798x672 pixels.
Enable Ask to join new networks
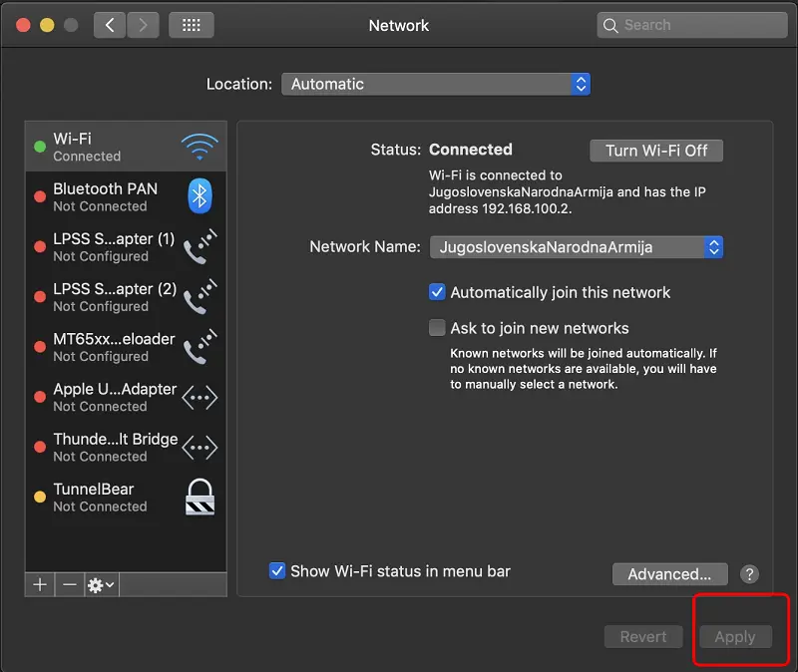[437, 327]
